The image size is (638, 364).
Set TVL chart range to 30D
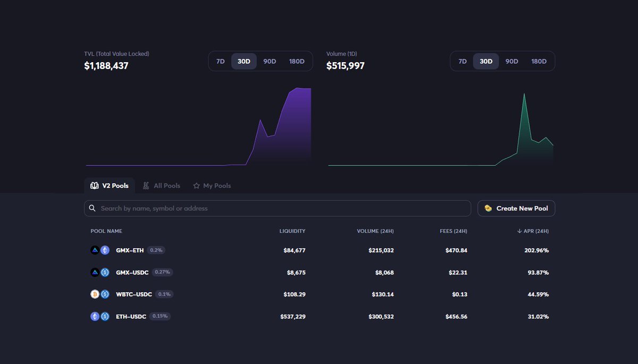(244, 61)
